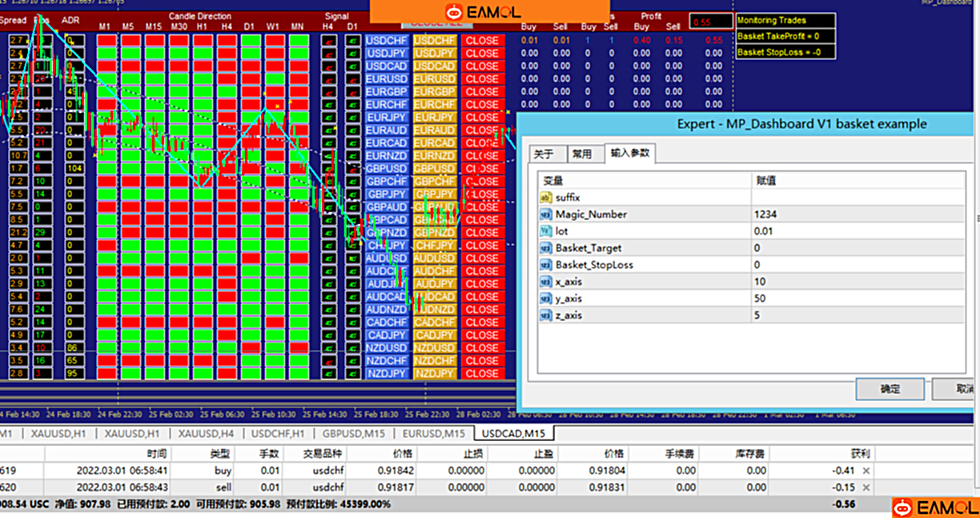Close the sell order using its X icon

(866, 488)
